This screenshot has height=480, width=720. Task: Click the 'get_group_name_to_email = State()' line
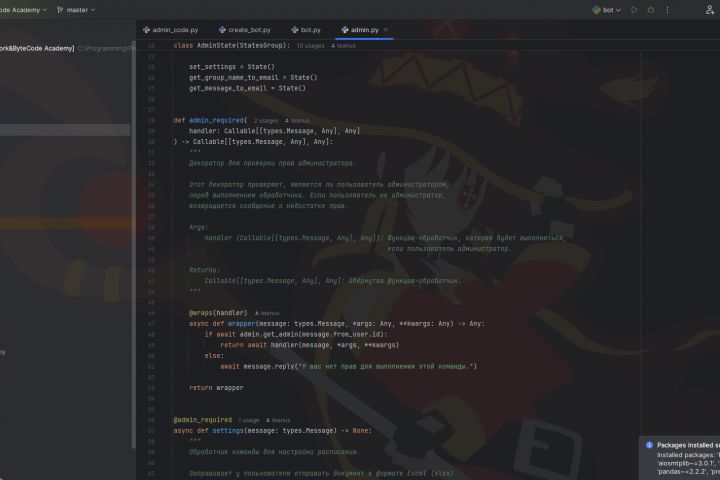tap(253, 78)
